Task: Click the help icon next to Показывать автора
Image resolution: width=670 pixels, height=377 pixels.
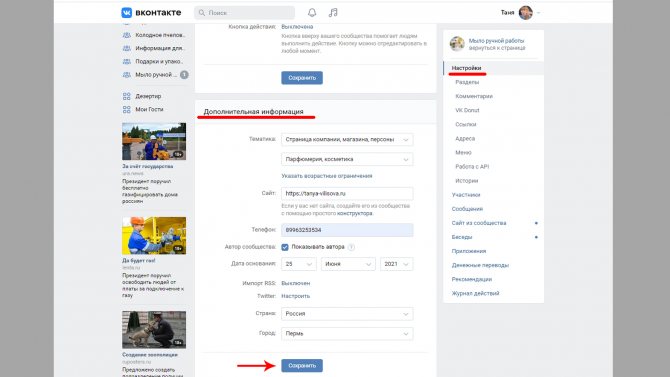Action: click(x=351, y=247)
